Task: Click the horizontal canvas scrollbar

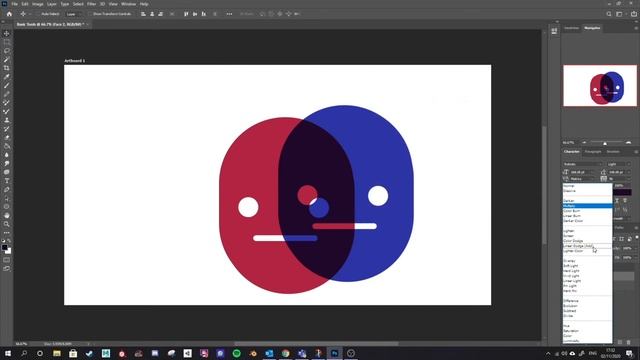Action: point(316,344)
